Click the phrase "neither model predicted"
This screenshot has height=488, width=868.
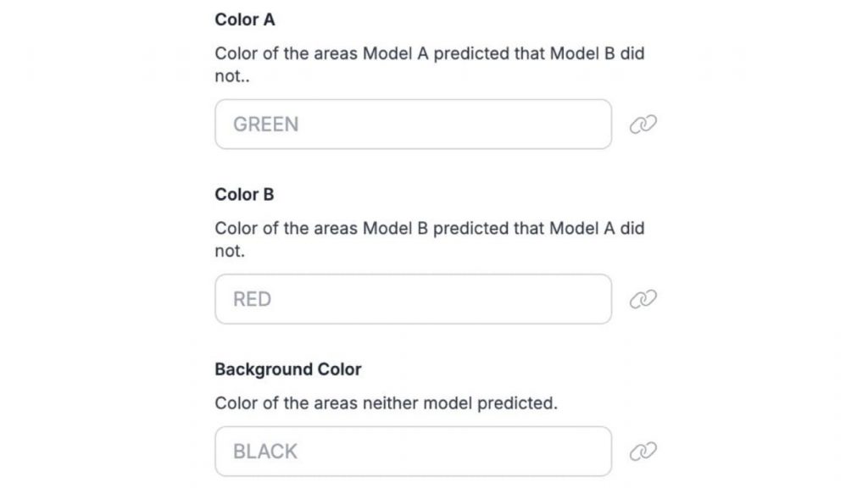click(457, 403)
